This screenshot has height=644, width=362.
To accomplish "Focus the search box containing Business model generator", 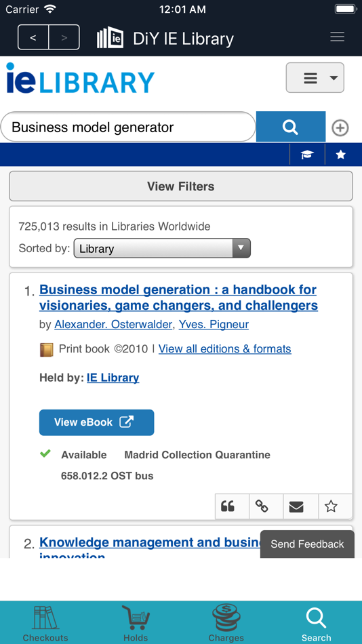I will 128,127.
